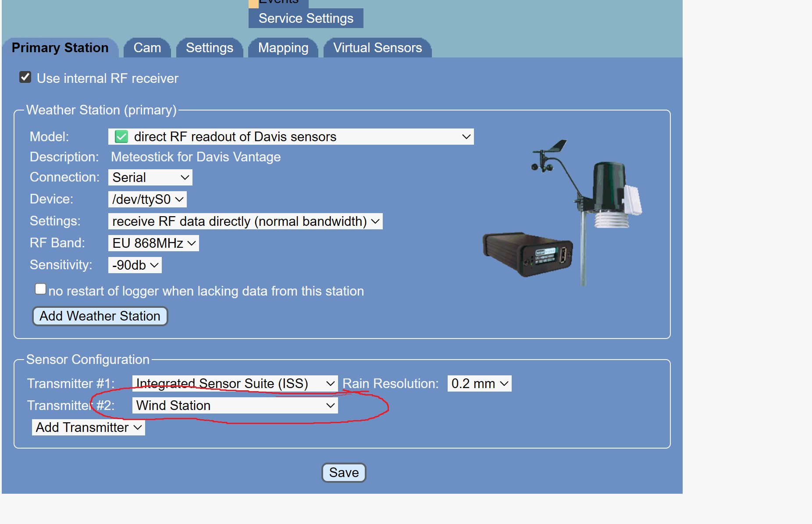The width and height of the screenshot is (812, 524).
Task: Enable 'Use internal RF receiver'
Action: click(25, 77)
